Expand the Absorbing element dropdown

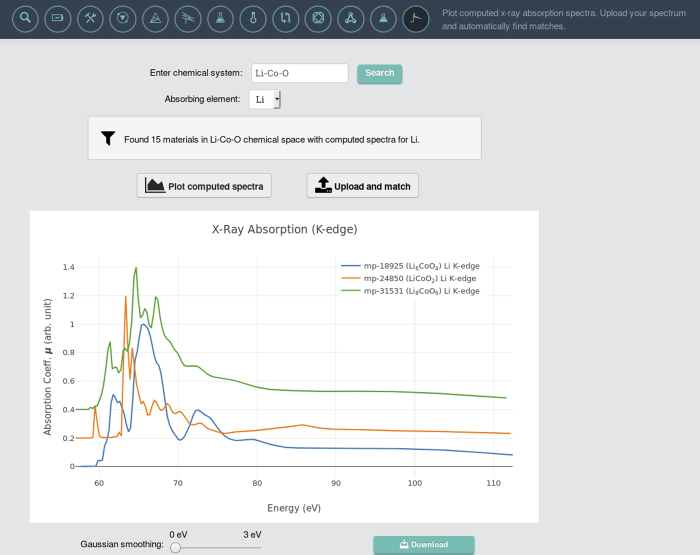(265, 99)
